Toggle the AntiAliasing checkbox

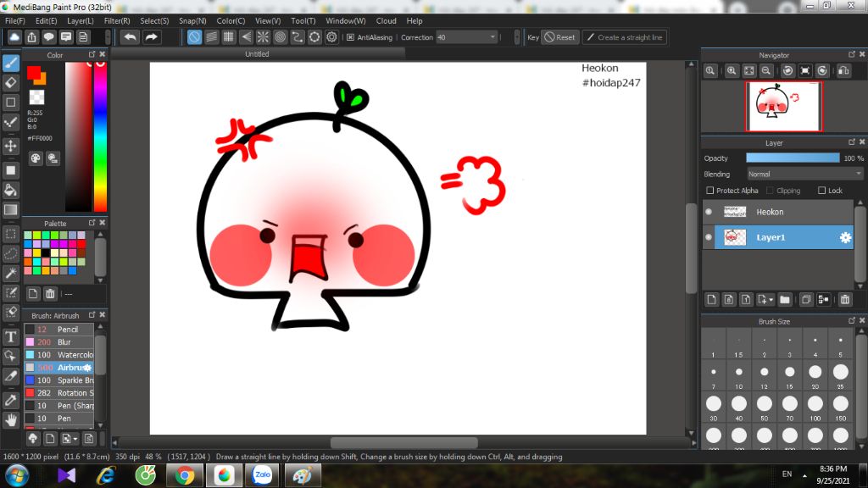(x=350, y=37)
